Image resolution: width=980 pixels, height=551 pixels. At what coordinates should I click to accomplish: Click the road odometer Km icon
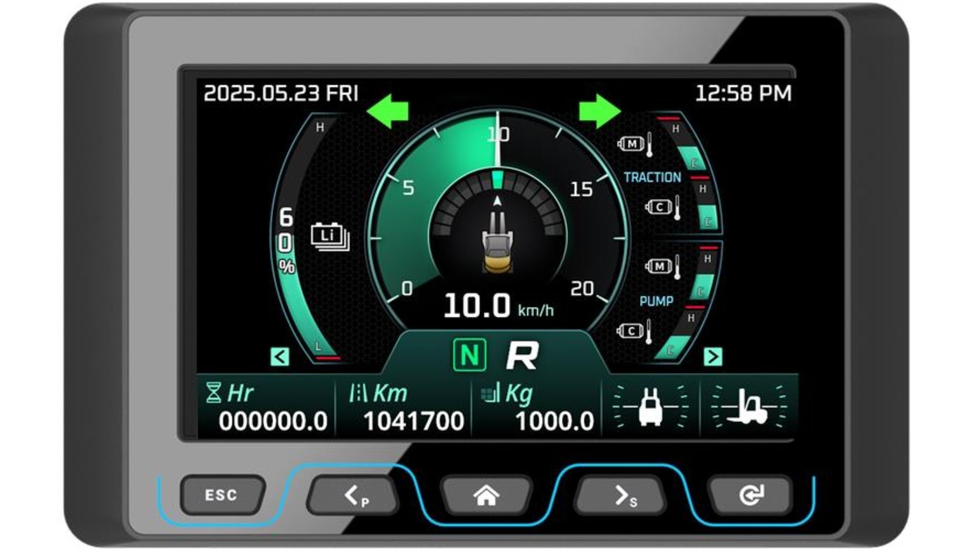pyautogui.click(x=358, y=393)
